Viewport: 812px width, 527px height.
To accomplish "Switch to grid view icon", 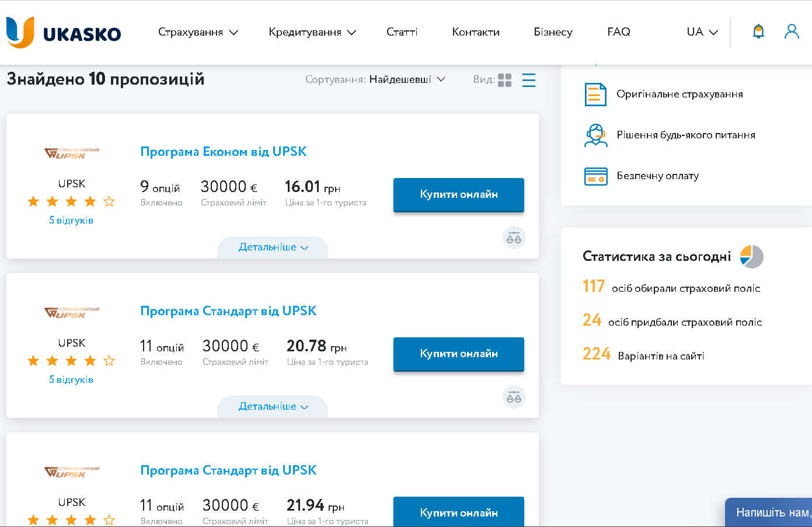I will (x=505, y=80).
